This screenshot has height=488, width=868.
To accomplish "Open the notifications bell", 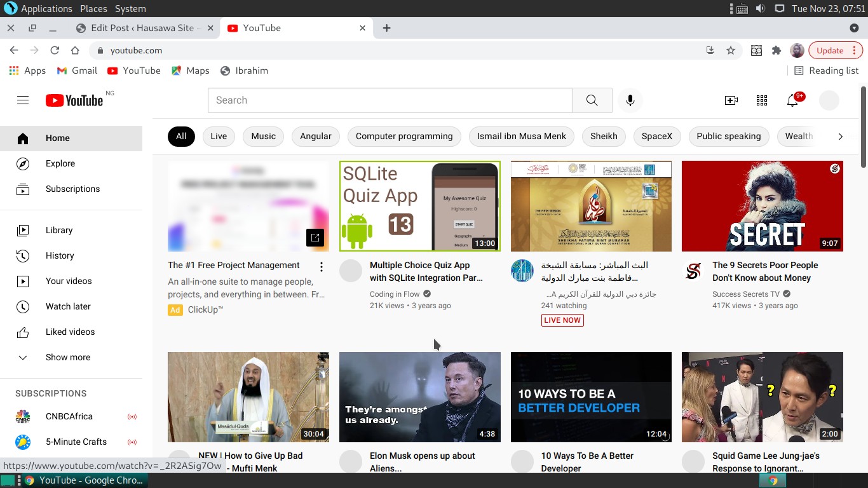I will pyautogui.click(x=792, y=100).
